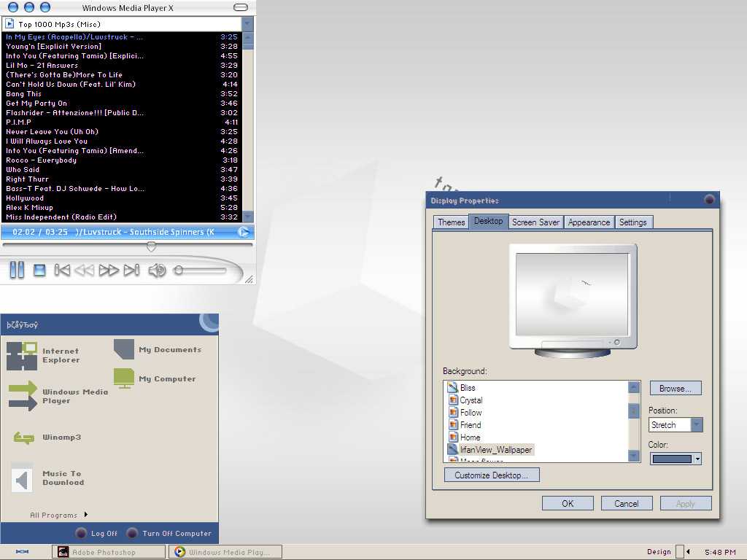The image size is (747, 560).
Task: Switch to the Appearance tab
Action: (589, 222)
